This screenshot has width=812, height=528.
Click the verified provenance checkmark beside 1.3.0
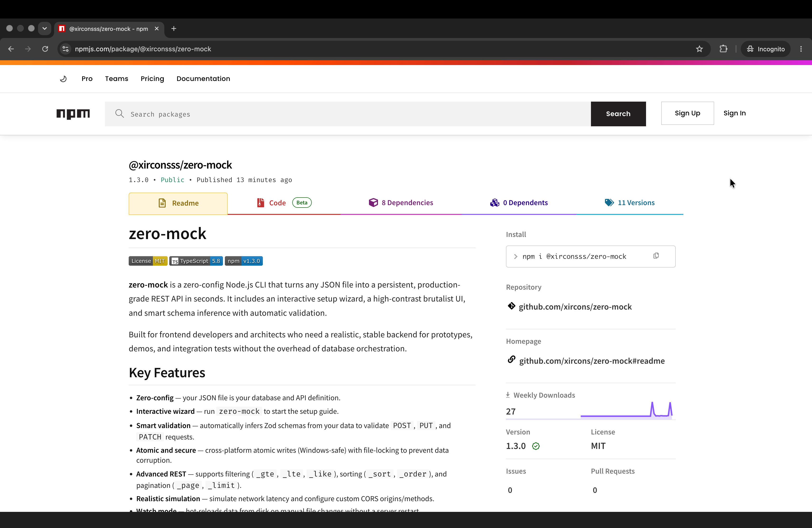(536, 446)
